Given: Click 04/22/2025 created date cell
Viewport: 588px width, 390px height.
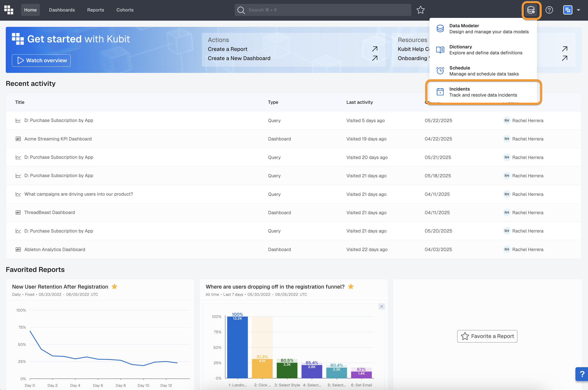Looking at the screenshot, I should (438, 139).
